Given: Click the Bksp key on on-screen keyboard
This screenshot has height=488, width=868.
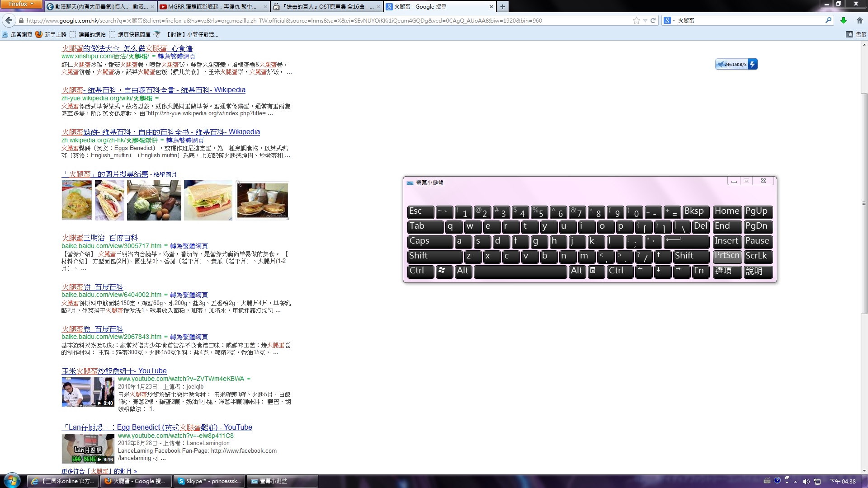Looking at the screenshot, I should [696, 211].
